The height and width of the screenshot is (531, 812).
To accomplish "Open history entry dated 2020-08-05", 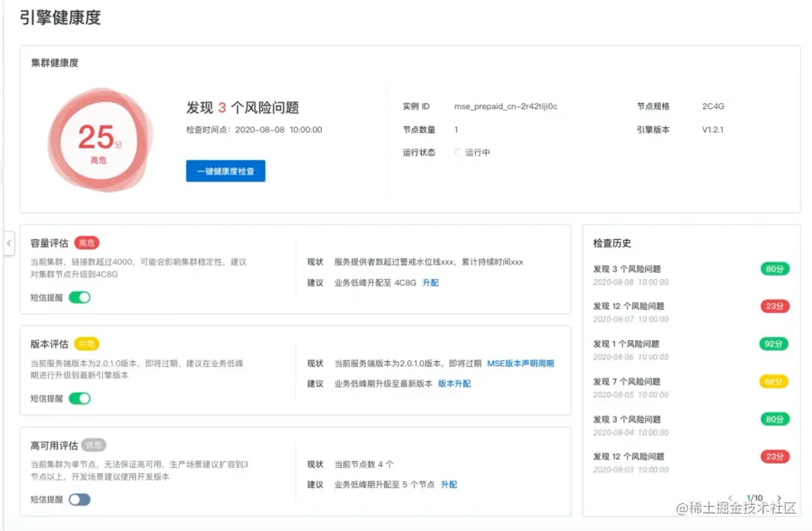I will tap(691, 387).
